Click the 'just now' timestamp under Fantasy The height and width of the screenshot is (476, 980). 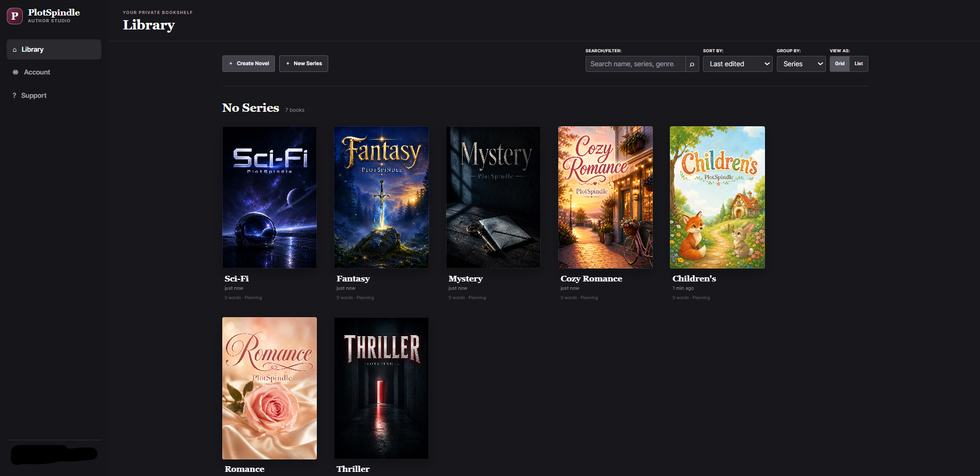346,289
